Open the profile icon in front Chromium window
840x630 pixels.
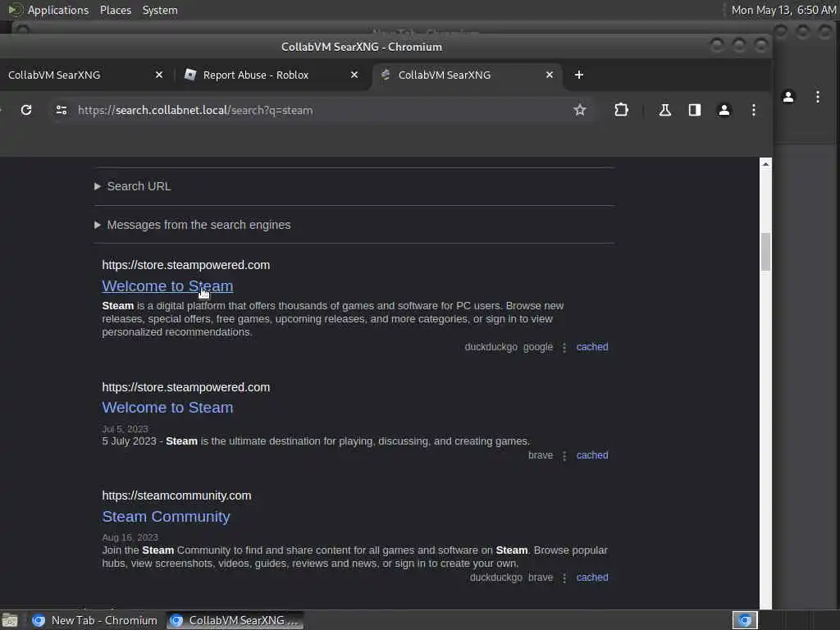click(x=724, y=110)
